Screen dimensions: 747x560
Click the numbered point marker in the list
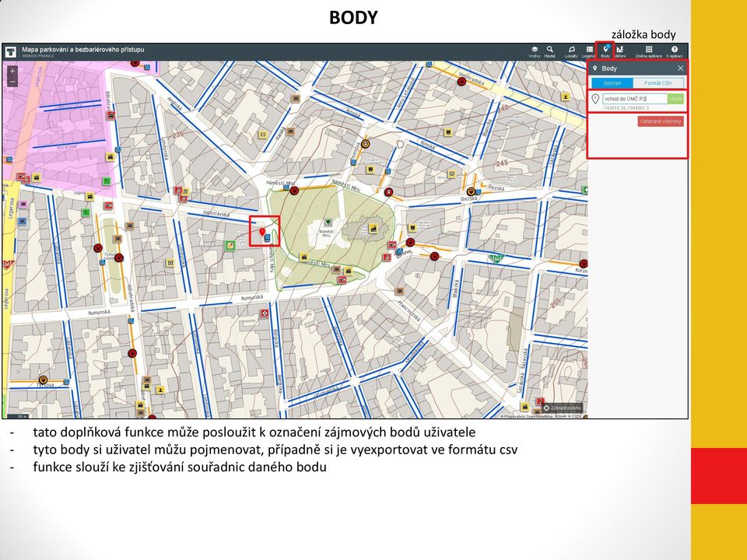[595, 99]
